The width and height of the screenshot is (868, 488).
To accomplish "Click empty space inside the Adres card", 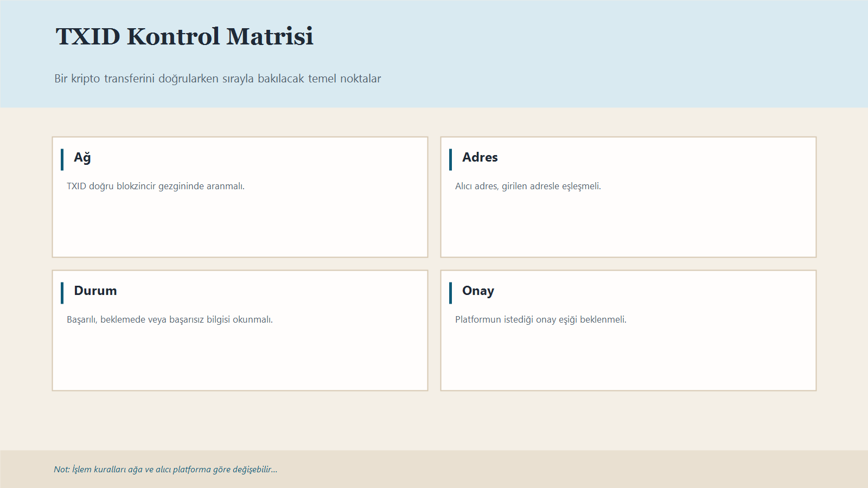I will click(x=628, y=228).
